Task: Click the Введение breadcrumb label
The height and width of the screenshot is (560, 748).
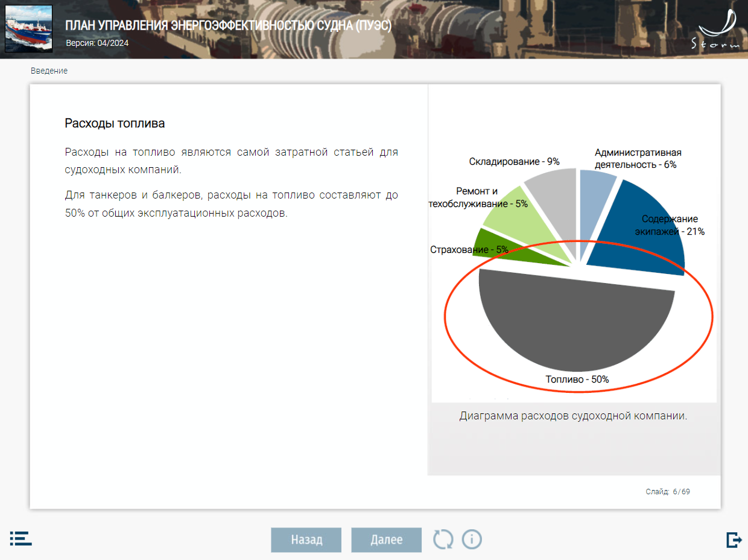Action: point(49,71)
